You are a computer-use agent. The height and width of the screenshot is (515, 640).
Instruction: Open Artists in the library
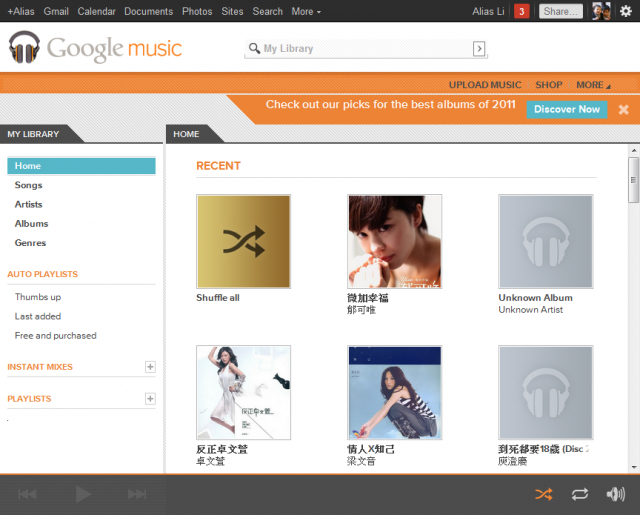coord(29,204)
